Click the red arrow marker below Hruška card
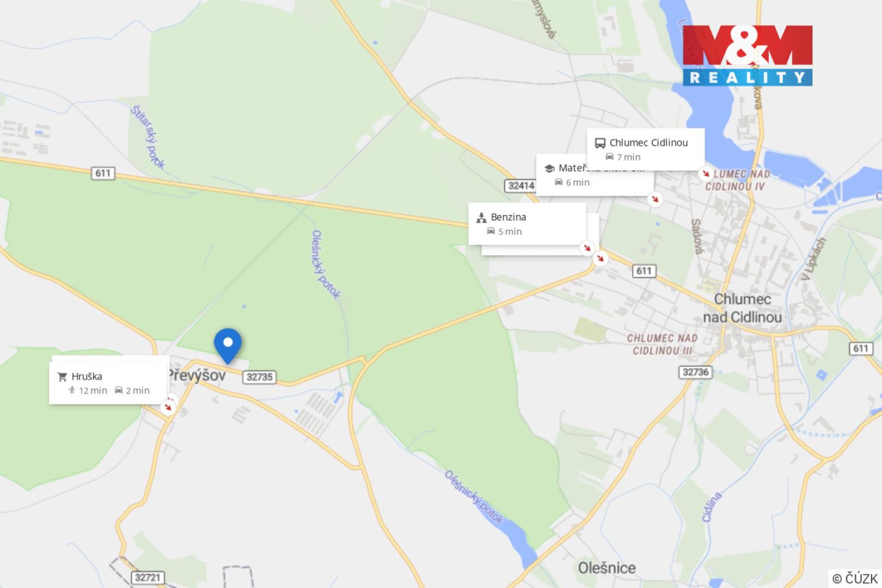Viewport: 882px width, 588px height. pyautogui.click(x=168, y=406)
